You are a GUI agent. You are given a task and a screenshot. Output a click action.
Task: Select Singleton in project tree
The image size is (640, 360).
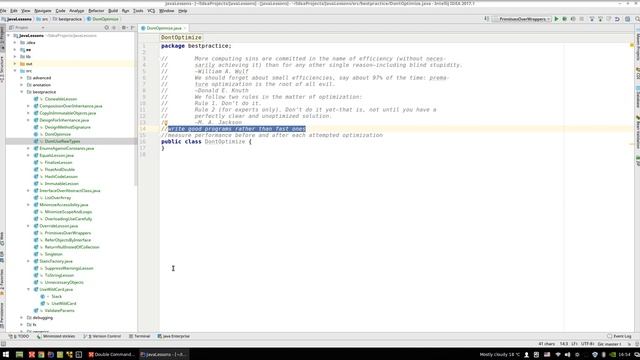pyautogui.click(x=53, y=254)
